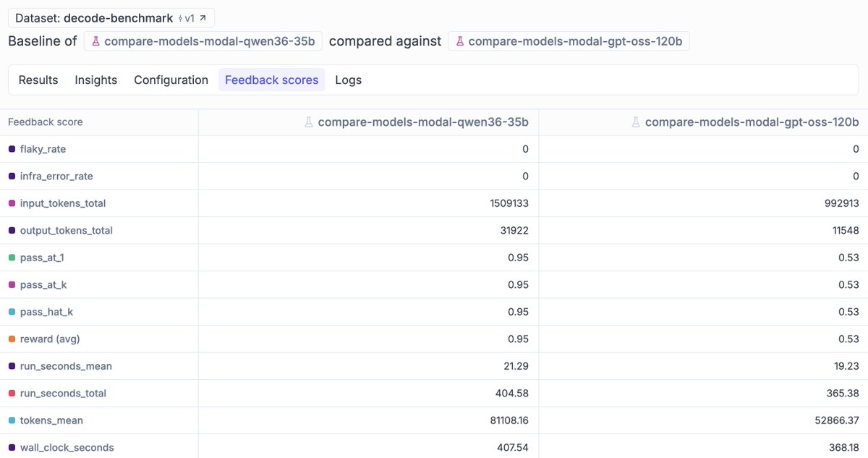Select the output tokens value 31922
868x458 pixels.
pyautogui.click(x=514, y=231)
